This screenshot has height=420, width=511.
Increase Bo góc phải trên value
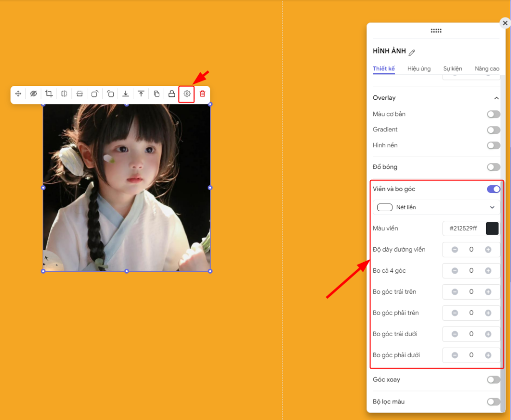point(488,313)
